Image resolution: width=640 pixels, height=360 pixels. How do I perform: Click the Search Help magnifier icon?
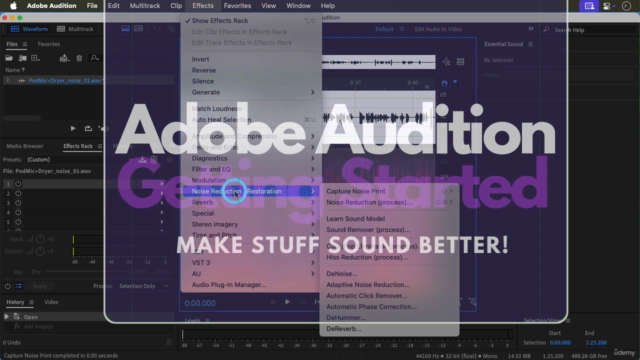point(546,29)
